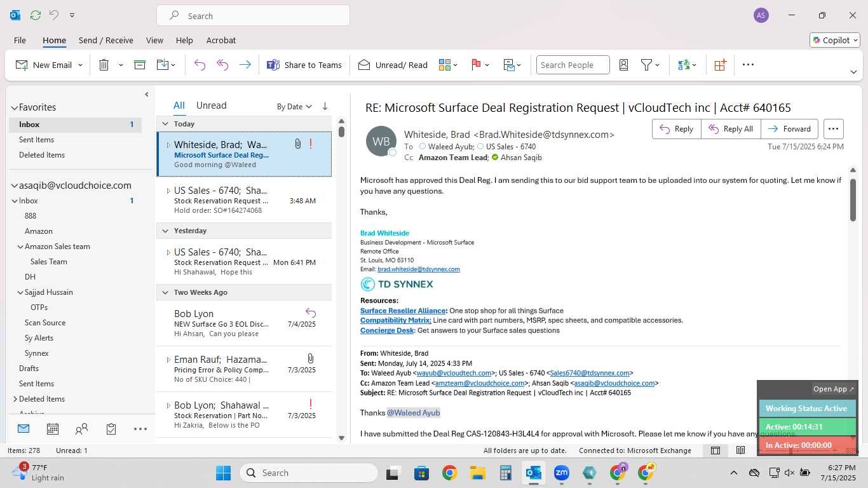Image resolution: width=868 pixels, height=488 pixels.
Task: Collapse the Today message group
Action: (x=165, y=124)
